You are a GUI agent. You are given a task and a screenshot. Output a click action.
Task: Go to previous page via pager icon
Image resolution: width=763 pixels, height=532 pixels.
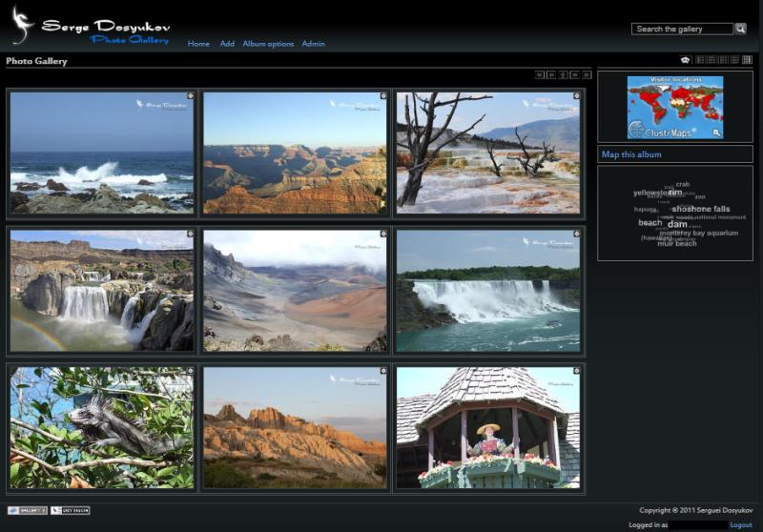(x=551, y=75)
